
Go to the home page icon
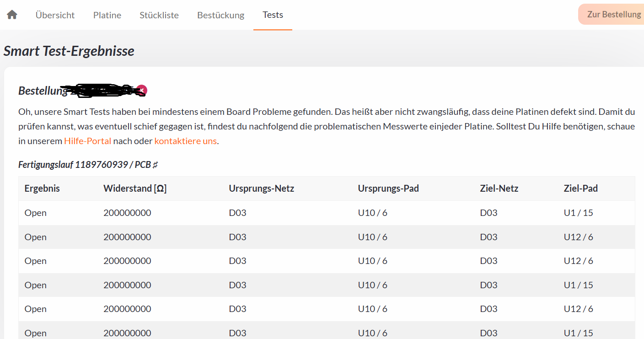tap(12, 15)
